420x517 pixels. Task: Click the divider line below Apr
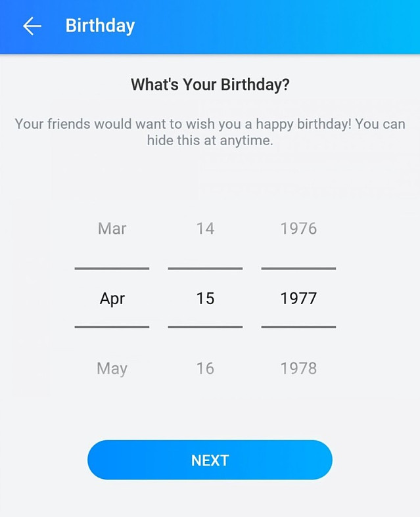(x=112, y=326)
